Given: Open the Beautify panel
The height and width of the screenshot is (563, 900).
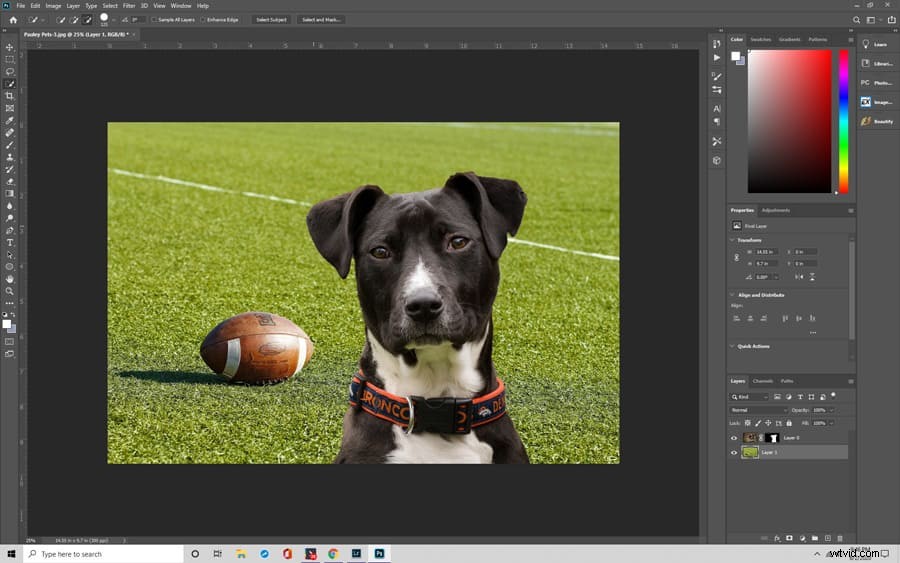Looking at the screenshot, I should coord(876,121).
